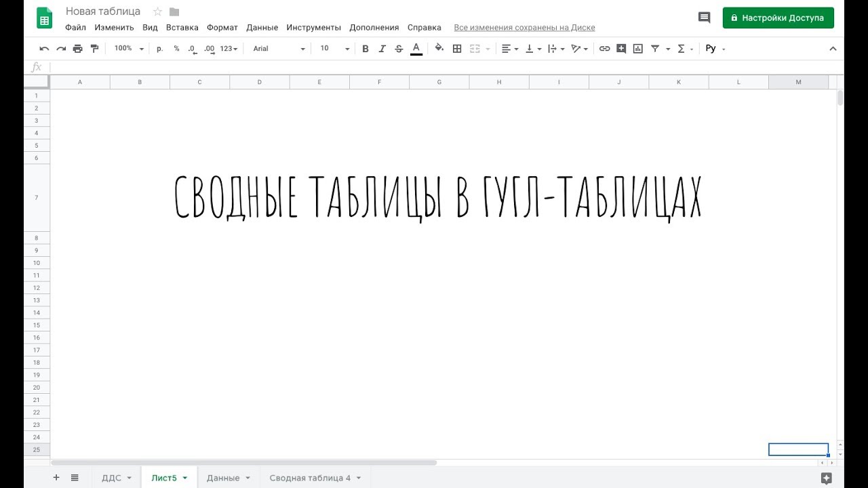Viewport: 868px width, 488px height.
Task: Open comment history speech bubble icon
Action: tap(704, 18)
